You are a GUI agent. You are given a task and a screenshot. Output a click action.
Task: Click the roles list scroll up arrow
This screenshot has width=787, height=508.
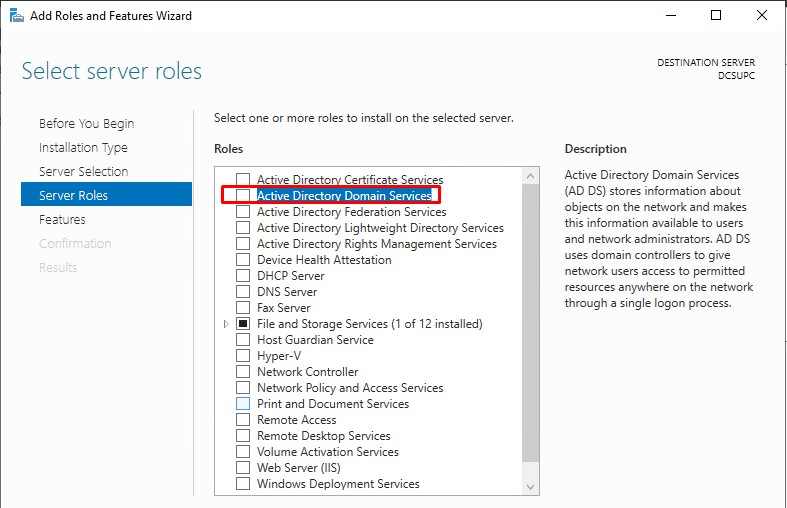coord(531,177)
